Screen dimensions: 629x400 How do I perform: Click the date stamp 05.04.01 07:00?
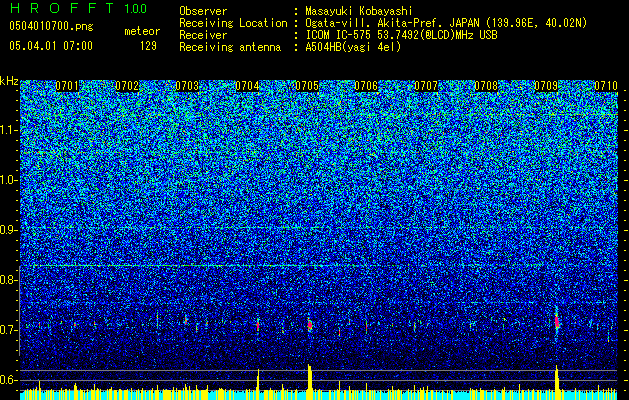(51, 45)
